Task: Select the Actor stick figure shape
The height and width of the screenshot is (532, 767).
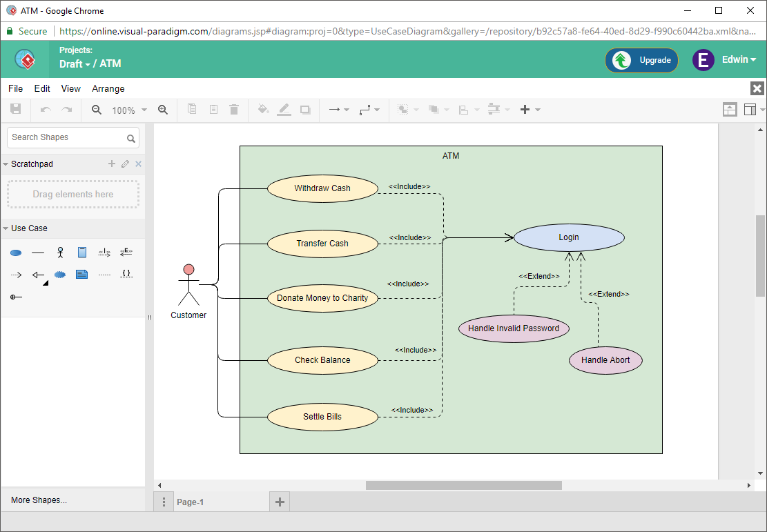Action: click(x=60, y=253)
